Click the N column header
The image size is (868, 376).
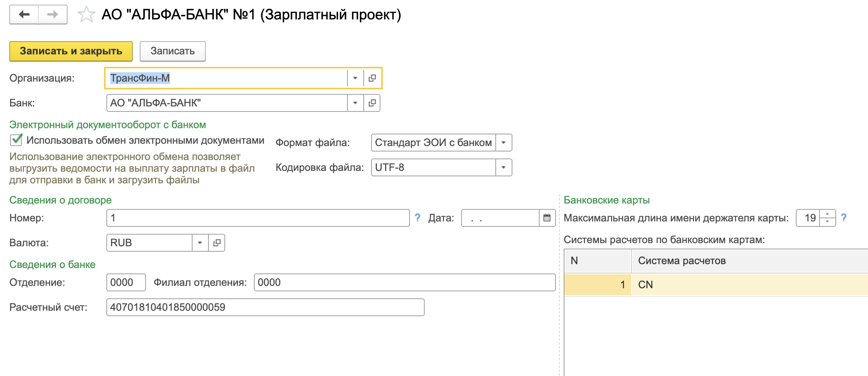(598, 261)
